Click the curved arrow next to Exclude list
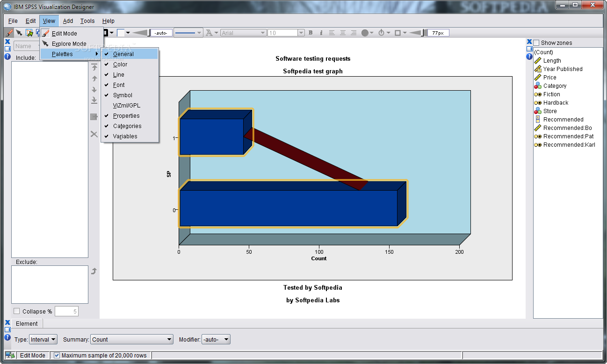 (x=94, y=271)
